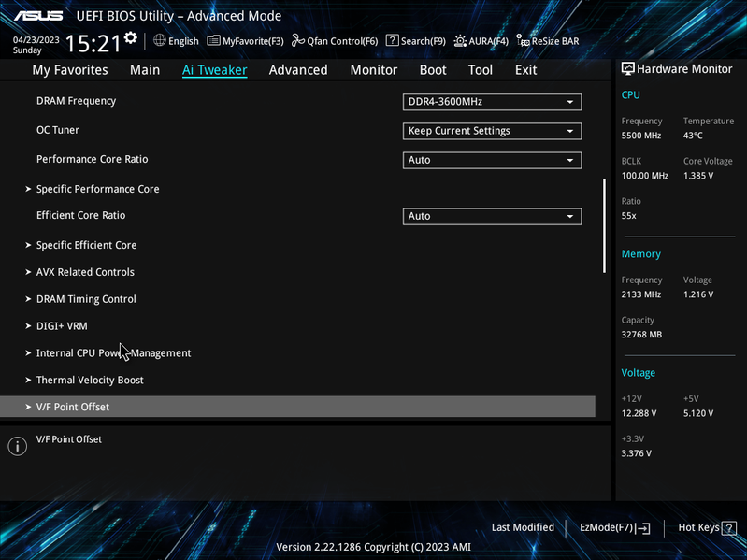The width and height of the screenshot is (747, 560).
Task: Open V/F Point Offset submenu
Action: click(297, 407)
